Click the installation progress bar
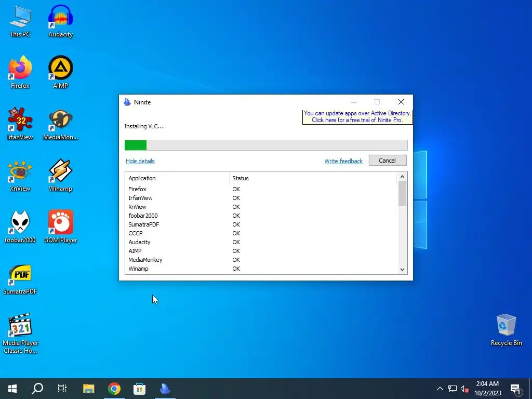 (x=266, y=145)
